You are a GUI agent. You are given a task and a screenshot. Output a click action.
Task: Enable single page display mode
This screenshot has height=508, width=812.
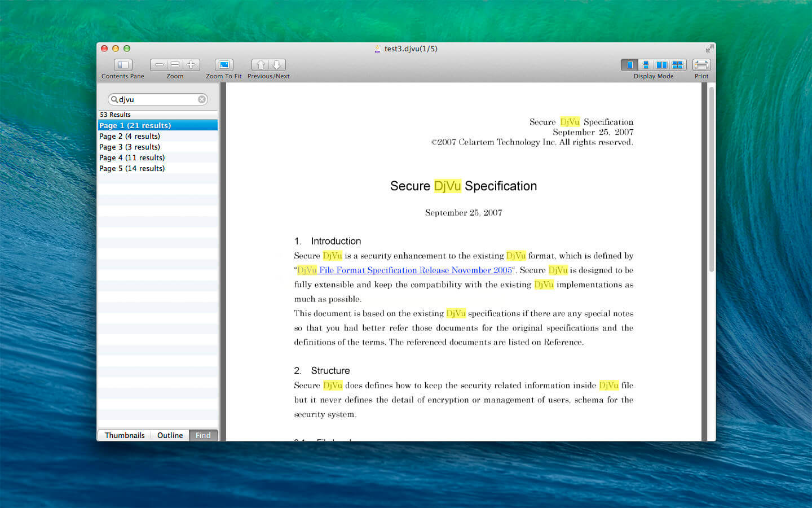tap(629, 64)
